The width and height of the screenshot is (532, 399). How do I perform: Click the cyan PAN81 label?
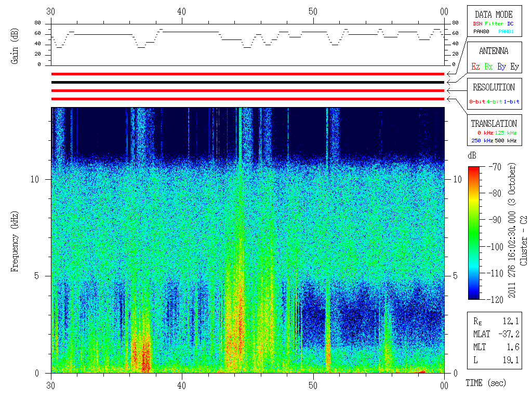(506, 32)
